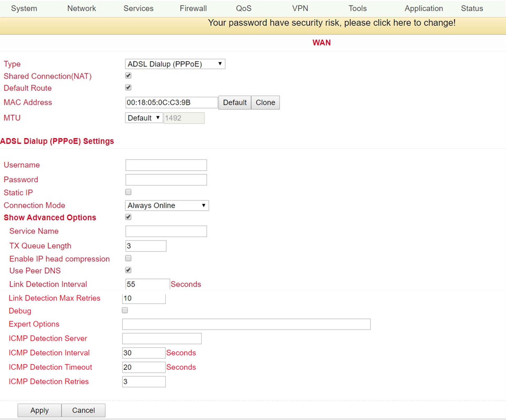The height and width of the screenshot is (420, 506).
Task: Open the Connection Mode dropdown
Action: click(x=167, y=205)
